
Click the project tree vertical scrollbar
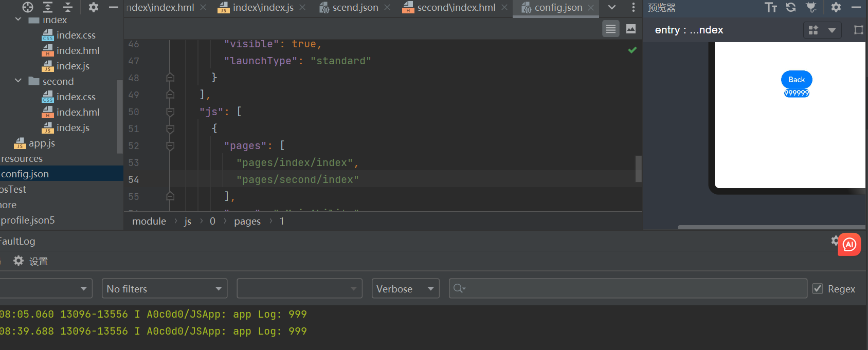(120, 117)
